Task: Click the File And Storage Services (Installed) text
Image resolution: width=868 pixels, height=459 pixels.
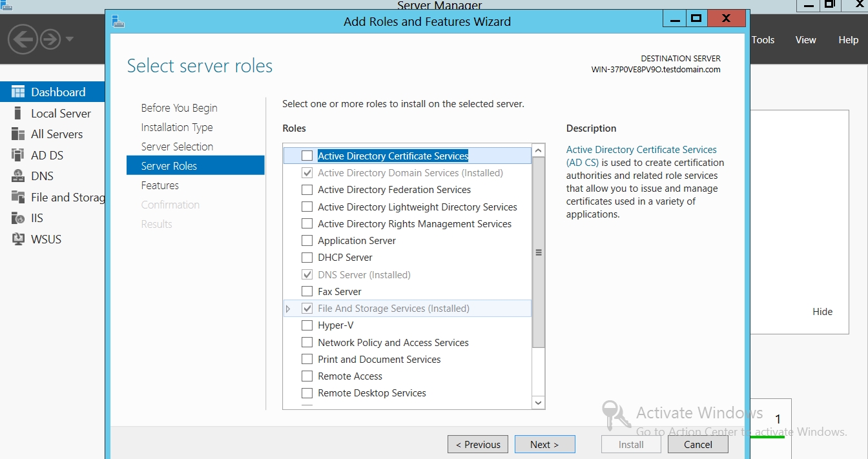Action: 393,309
